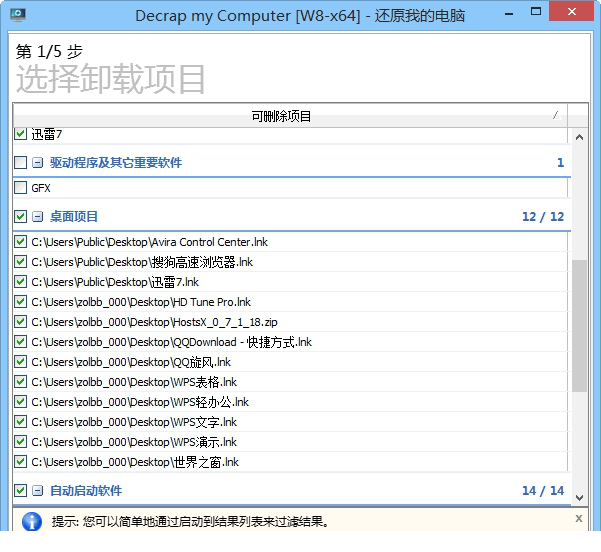This screenshot has width=601, height=552.
Task: Select the QQDownload - 快捷方式.lnk path
Action: pos(171,342)
